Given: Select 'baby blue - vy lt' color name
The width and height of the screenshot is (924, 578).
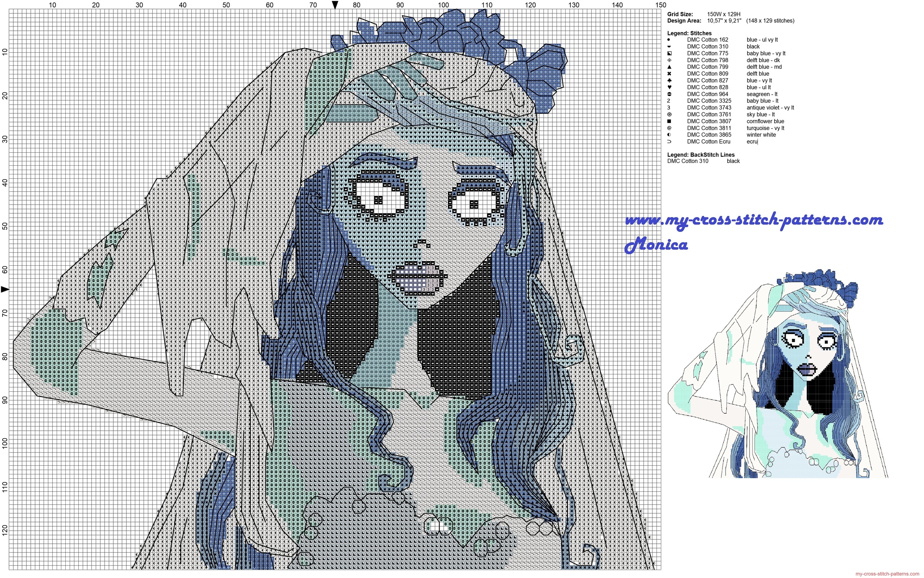Looking at the screenshot, I should [x=766, y=53].
